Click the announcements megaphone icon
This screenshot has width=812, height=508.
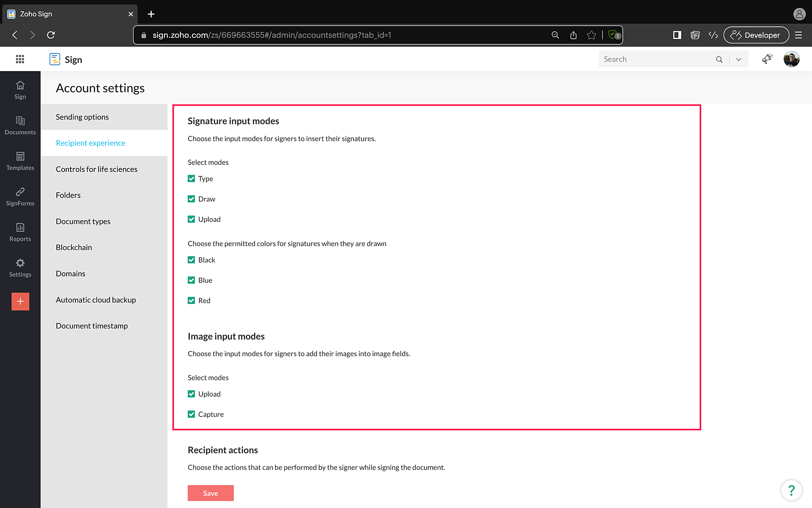coord(767,59)
